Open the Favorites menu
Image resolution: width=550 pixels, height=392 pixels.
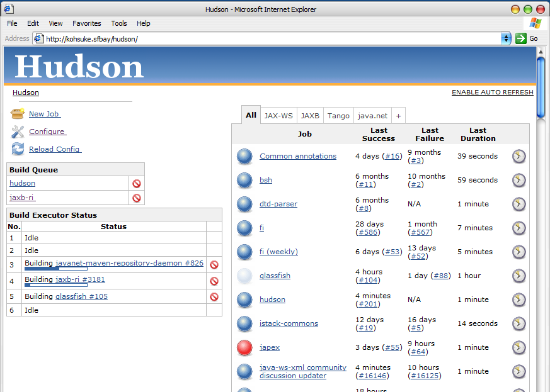pos(87,23)
